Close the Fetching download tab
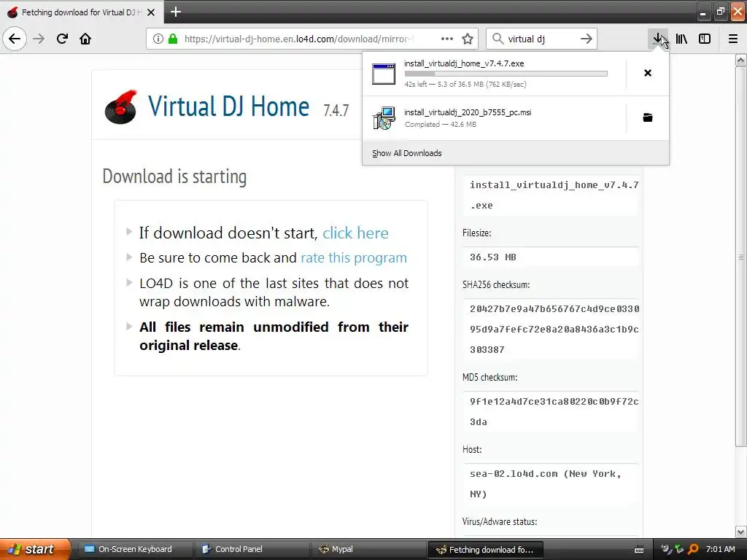The height and width of the screenshot is (560, 747). [x=151, y=12]
